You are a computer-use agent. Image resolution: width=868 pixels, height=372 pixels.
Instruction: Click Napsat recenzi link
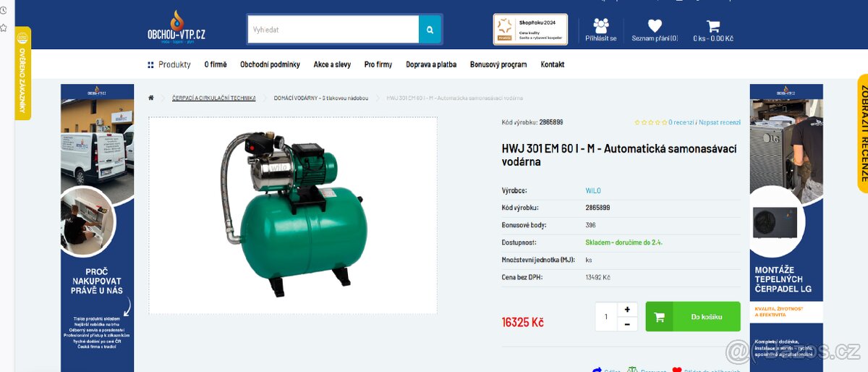click(719, 122)
